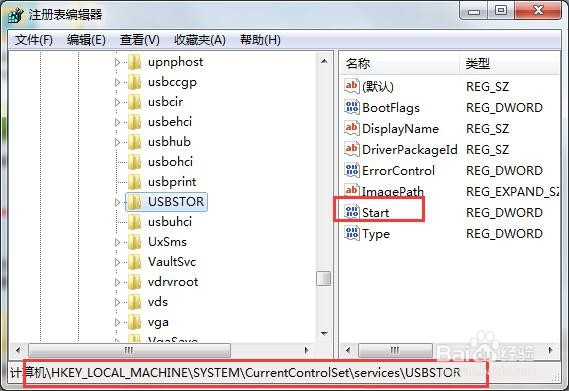Click the DriverPackageId string value icon
This screenshot has height=391, width=569.
pyautogui.click(x=352, y=149)
